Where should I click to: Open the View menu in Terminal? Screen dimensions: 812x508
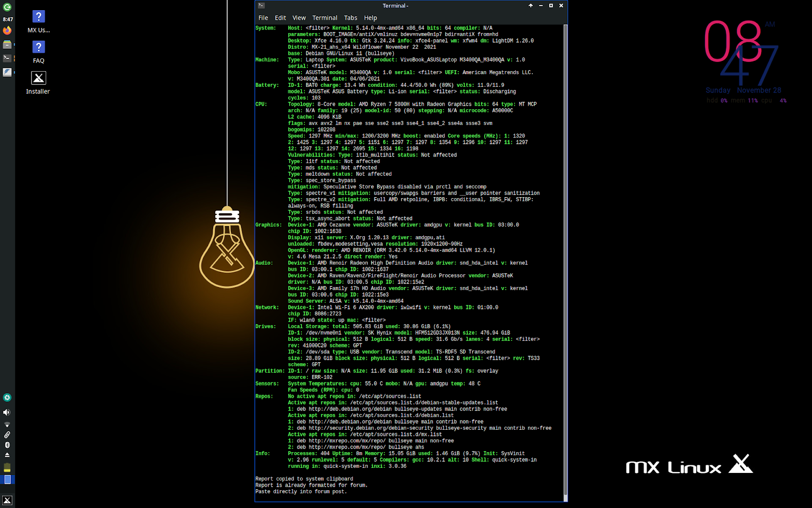(x=299, y=18)
